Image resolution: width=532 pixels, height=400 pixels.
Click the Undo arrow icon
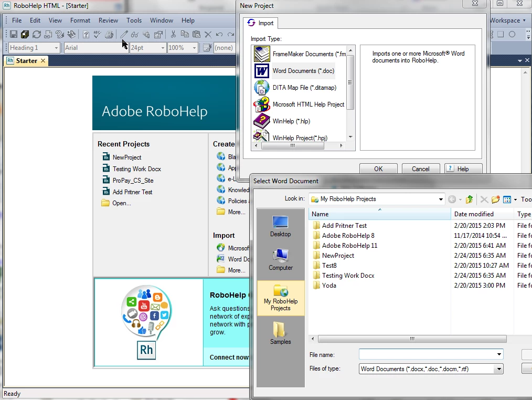(x=219, y=34)
